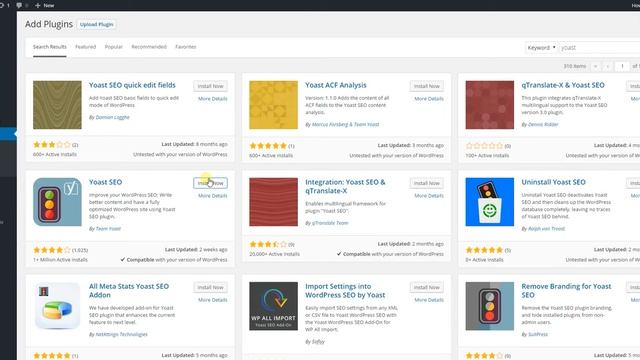
Task: Open the Yoast ACF Analysis title link
Action: pos(336,85)
